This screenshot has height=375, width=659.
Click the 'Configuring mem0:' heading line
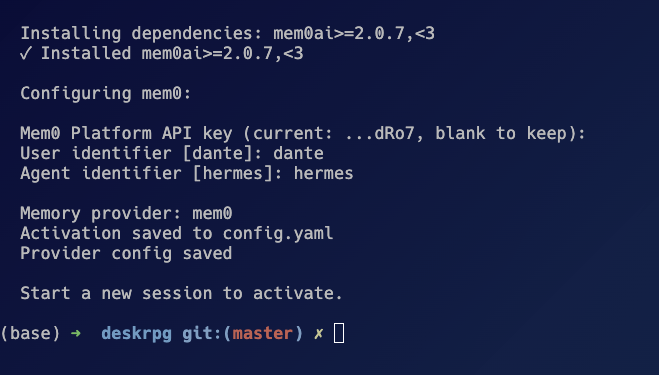click(105, 93)
